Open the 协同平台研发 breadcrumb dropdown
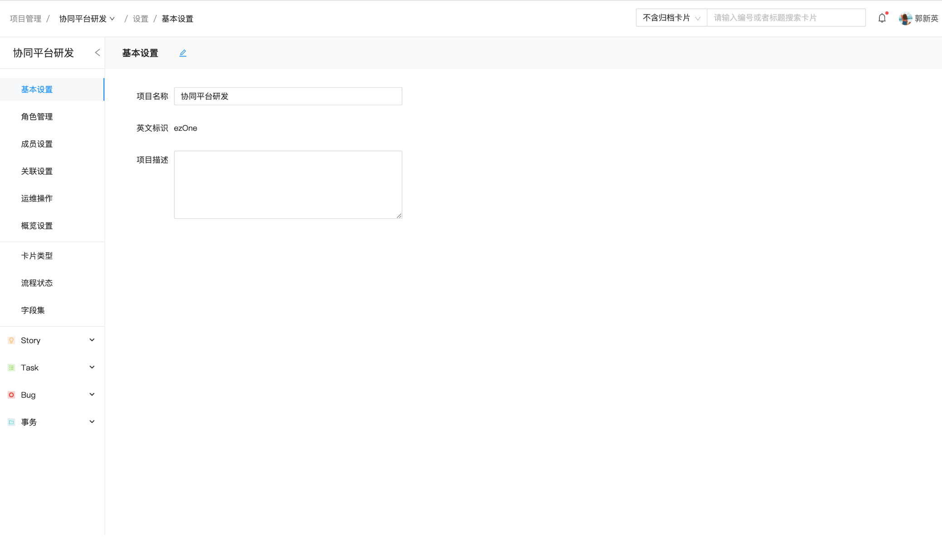The height and width of the screenshot is (560, 942). pyautogui.click(x=87, y=19)
